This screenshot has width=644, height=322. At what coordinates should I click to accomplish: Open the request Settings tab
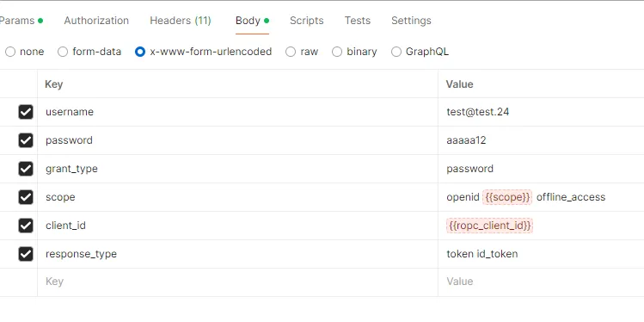[x=411, y=21]
